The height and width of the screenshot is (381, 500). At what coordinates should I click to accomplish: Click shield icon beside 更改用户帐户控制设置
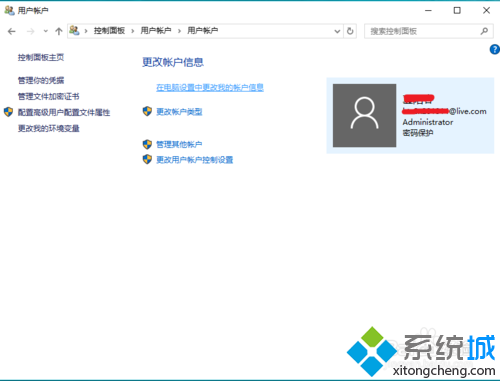pos(147,159)
